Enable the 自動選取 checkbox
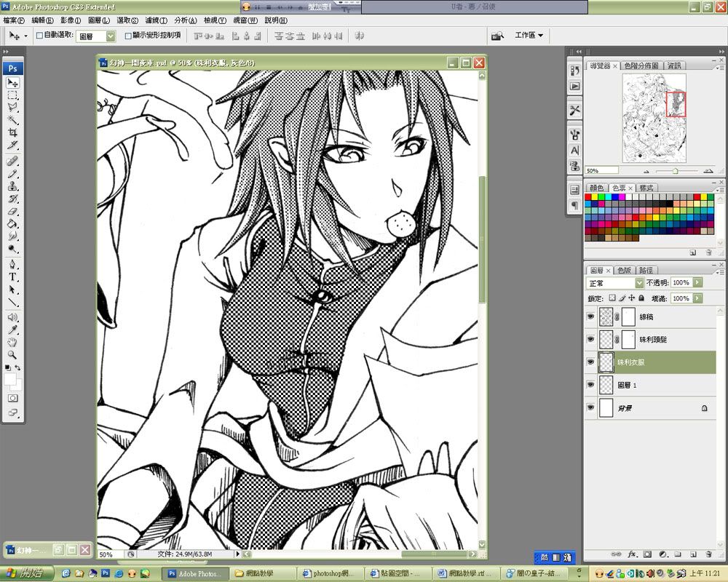Image resolution: width=728 pixels, height=582 pixels. pyautogui.click(x=39, y=35)
